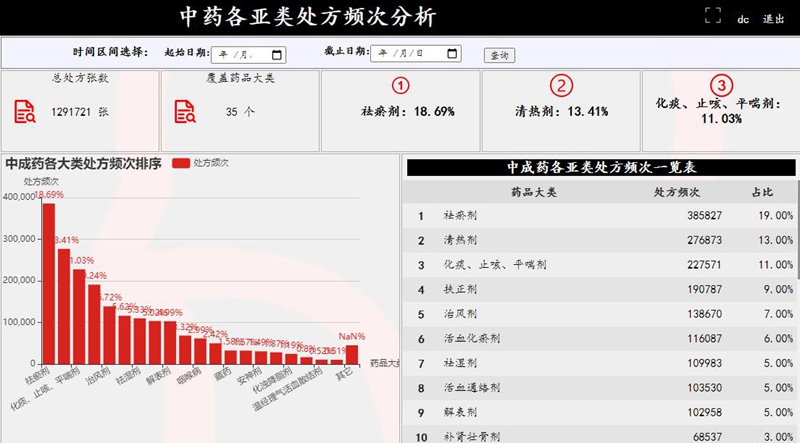The width and height of the screenshot is (800, 443).
Task: Click the frequency value 276873
Action: pyautogui.click(x=704, y=240)
